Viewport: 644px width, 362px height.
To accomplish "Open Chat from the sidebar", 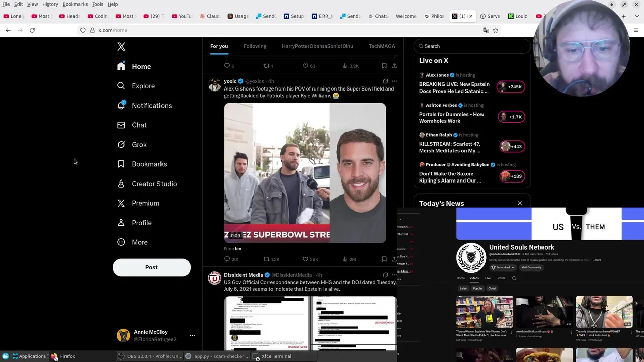I will click(132, 125).
